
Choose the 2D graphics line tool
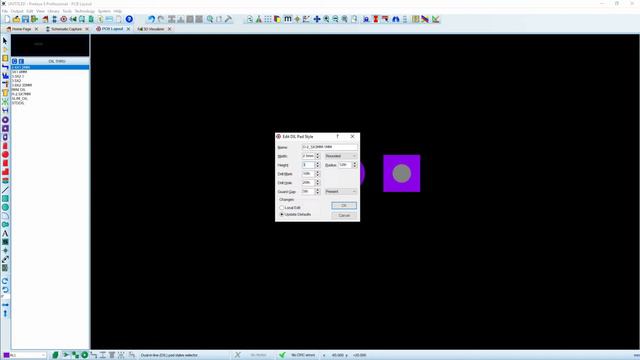click(x=5, y=190)
